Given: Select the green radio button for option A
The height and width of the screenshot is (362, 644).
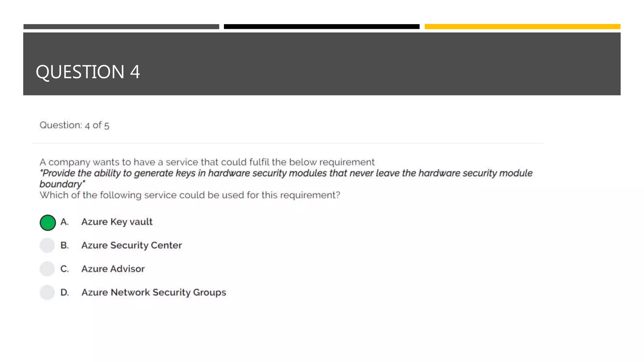Looking at the screenshot, I should [48, 223].
